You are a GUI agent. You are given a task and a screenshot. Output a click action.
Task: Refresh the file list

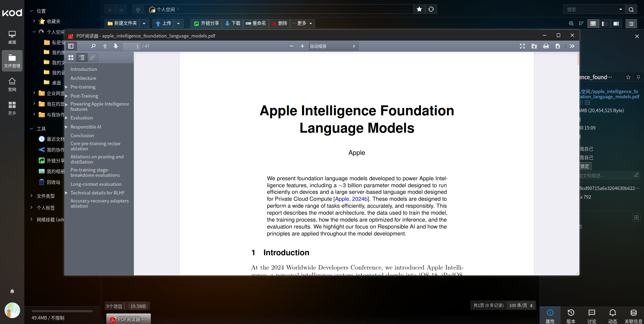[431, 9]
